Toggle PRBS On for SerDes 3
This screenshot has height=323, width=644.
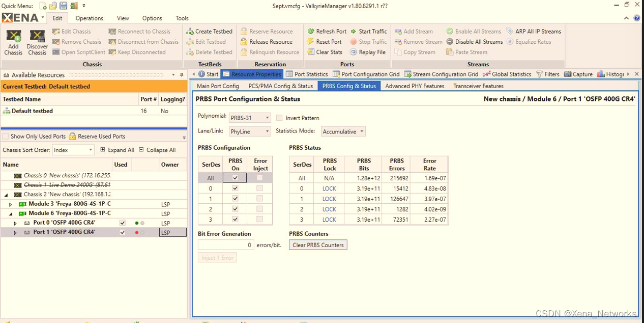pos(235,220)
